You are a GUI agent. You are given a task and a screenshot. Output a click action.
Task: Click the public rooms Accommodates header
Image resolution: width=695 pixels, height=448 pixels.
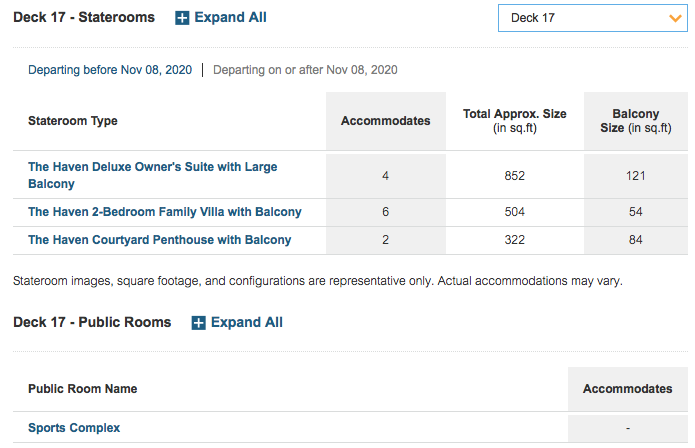(628, 389)
